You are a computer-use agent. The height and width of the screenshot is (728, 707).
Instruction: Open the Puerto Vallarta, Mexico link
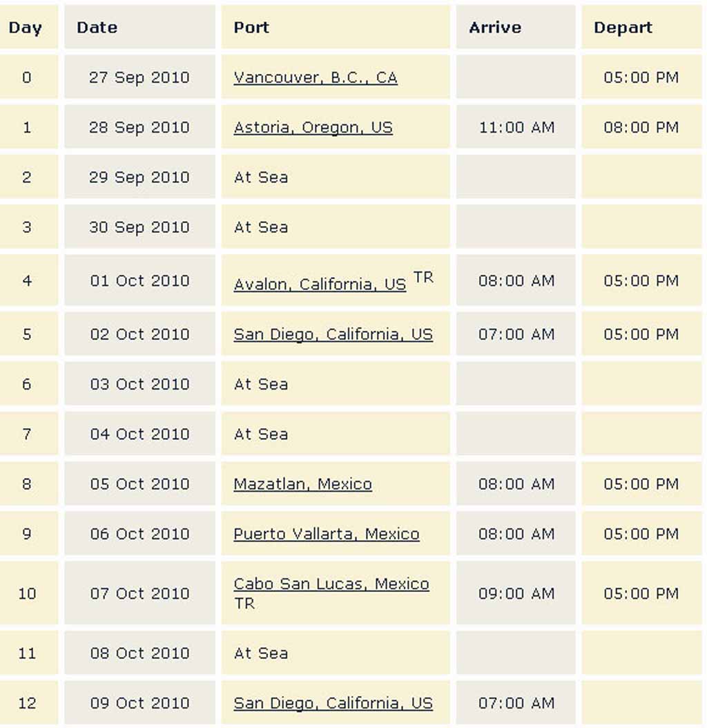point(327,534)
